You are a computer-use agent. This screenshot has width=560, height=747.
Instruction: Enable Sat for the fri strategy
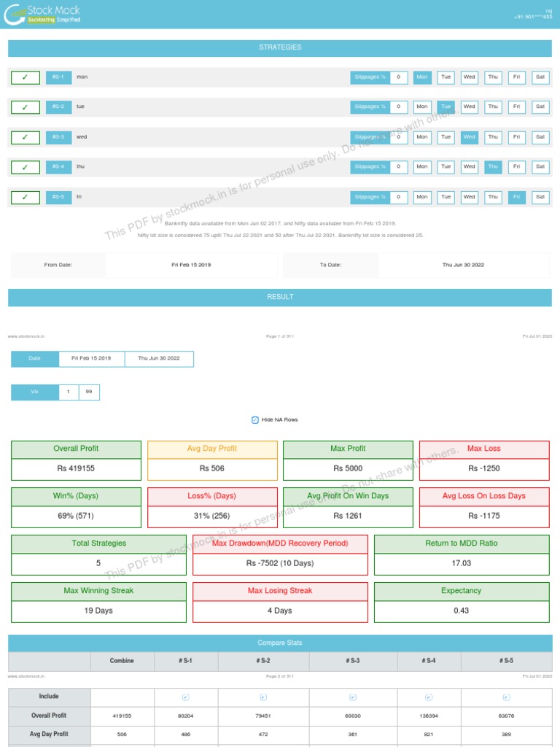tap(540, 197)
